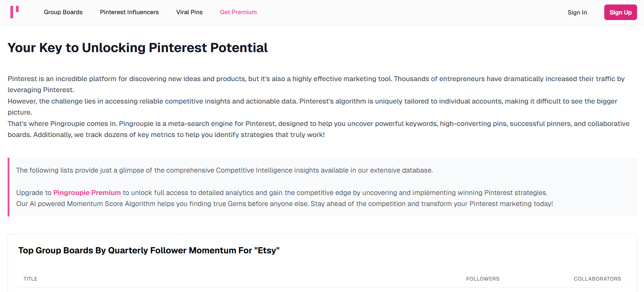Sort the board list by TITLE
The image size is (644, 292).
tap(30, 279)
